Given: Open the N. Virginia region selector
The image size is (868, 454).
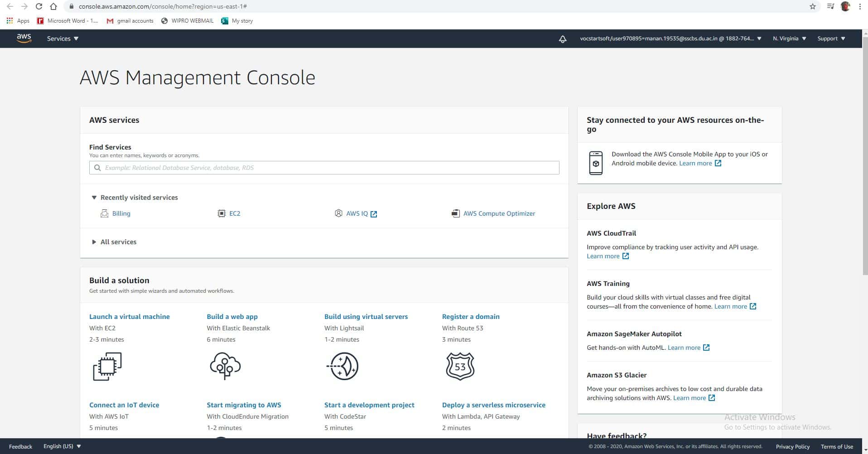Looking at the screenshot, I should [x=790, y=39].
